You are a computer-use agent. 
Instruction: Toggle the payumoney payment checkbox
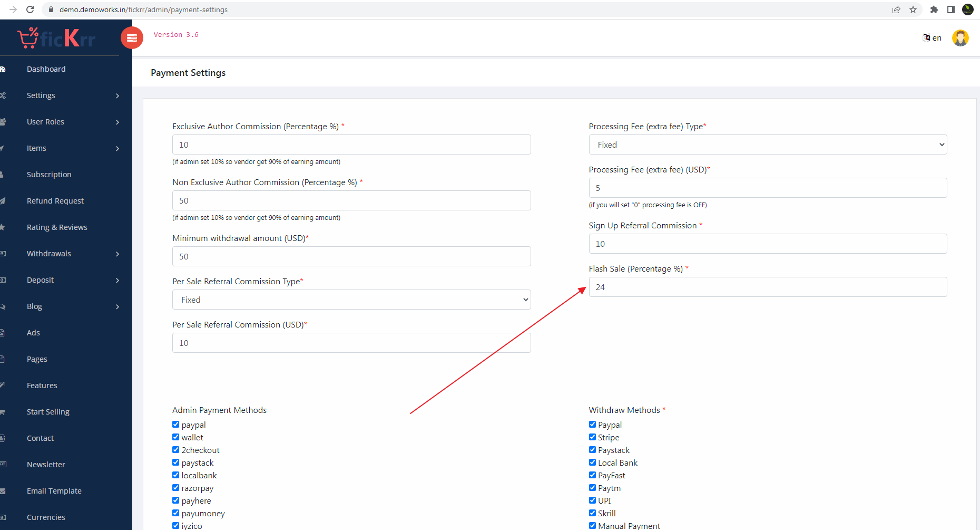(x=176, y=513)
